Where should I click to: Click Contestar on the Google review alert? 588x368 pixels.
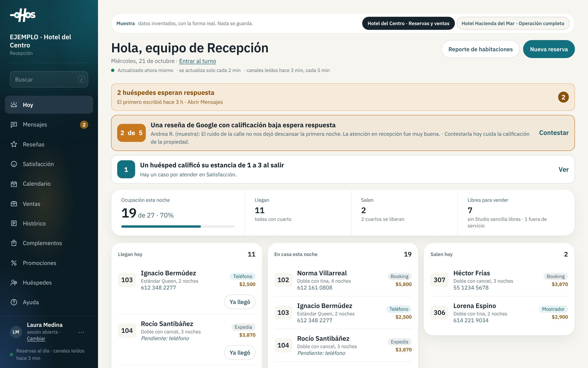(x=554, y=133)
